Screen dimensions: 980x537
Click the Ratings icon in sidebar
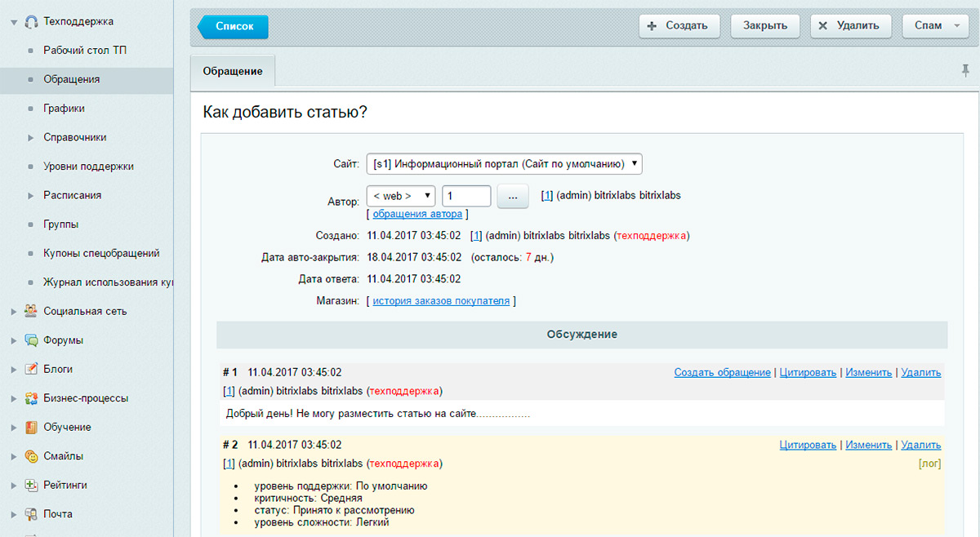31,485
